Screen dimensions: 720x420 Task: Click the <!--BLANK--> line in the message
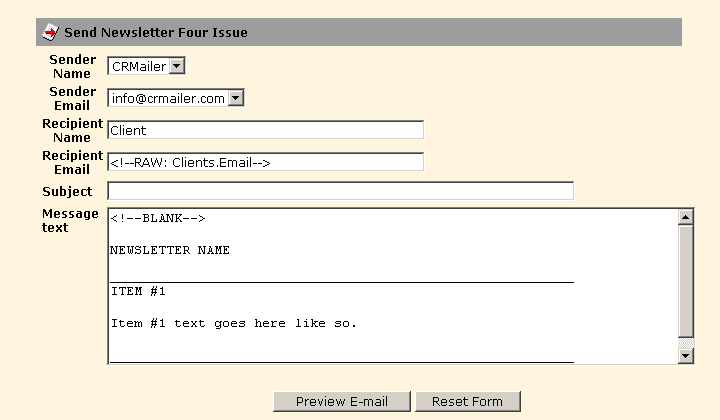tap(158, 218)
